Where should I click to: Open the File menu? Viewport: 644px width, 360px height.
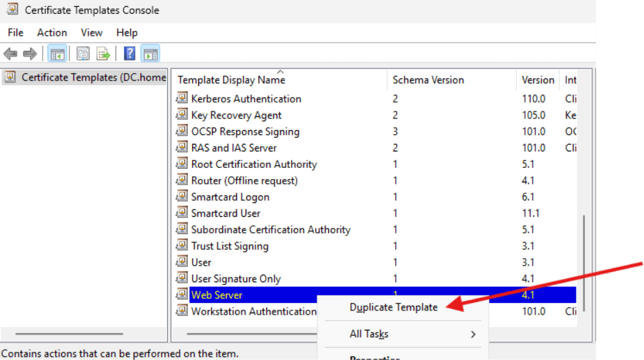[15, 32]
